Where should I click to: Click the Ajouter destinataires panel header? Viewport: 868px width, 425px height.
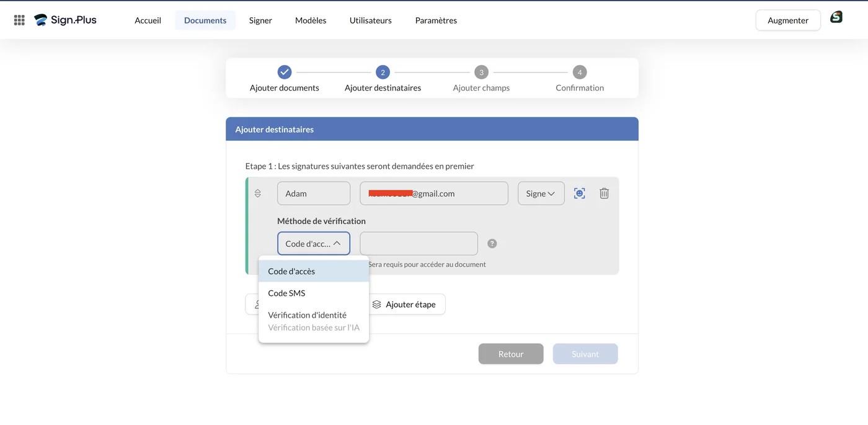point(432,129)
